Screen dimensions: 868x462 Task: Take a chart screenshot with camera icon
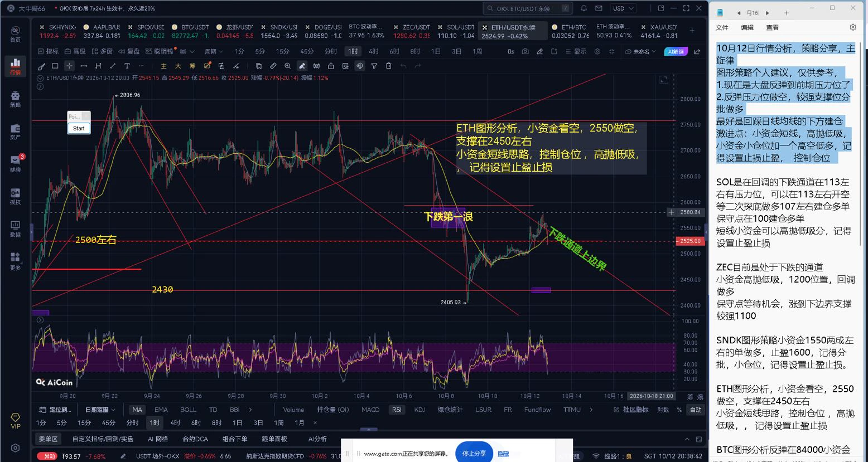click(525, 51)
